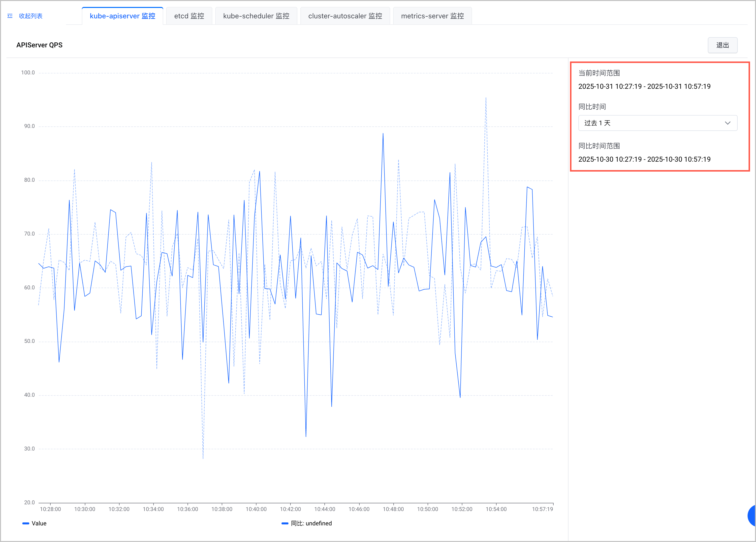The height and width of the screenshot is (542, 756).
Task: Click the 退出 button
Action: pyautogui.click(x=723, y=45)
